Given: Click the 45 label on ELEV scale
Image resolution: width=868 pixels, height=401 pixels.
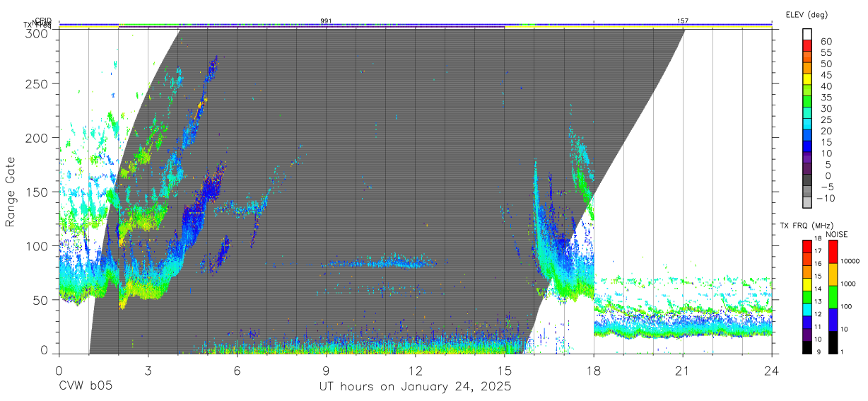Looking at the screenshot, I should point(826,75).
